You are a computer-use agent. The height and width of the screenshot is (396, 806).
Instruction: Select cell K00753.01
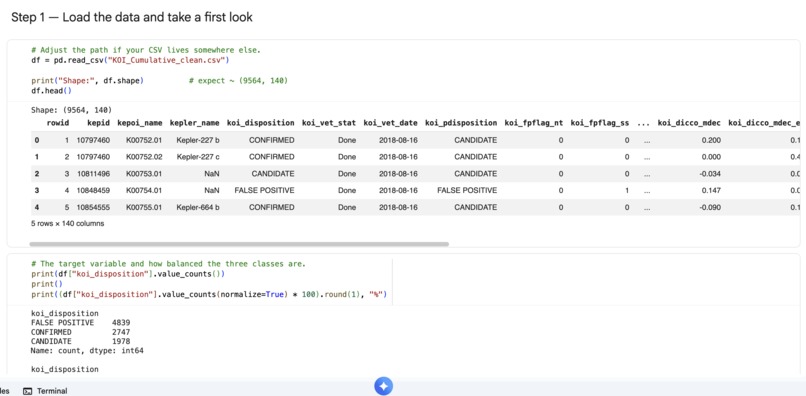pos(144,173)
